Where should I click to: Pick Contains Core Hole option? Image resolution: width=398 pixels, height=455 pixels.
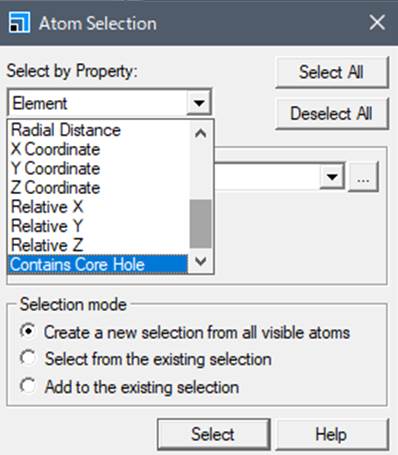pos(97,264)
